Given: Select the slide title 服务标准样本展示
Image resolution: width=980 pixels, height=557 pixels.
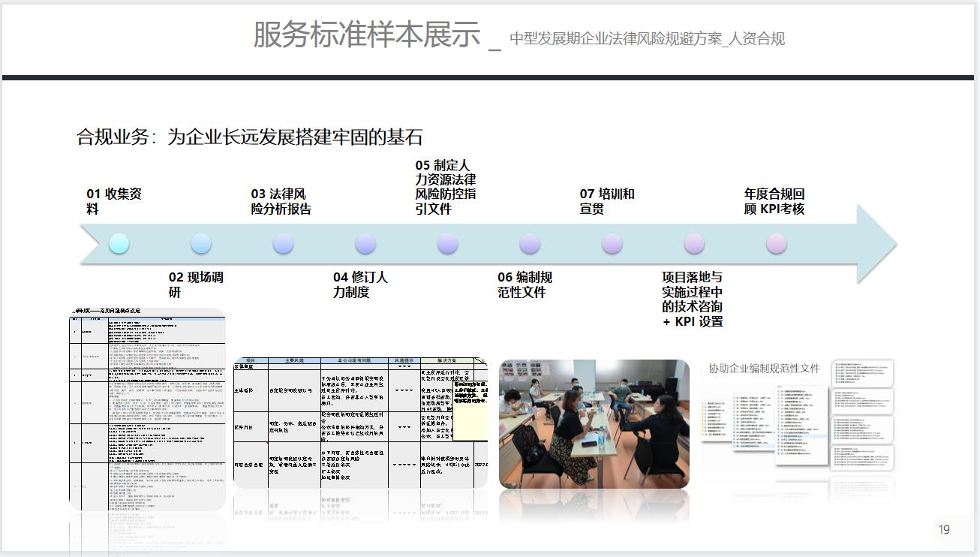Looking at the screenshot, I should tap(366, 35).
